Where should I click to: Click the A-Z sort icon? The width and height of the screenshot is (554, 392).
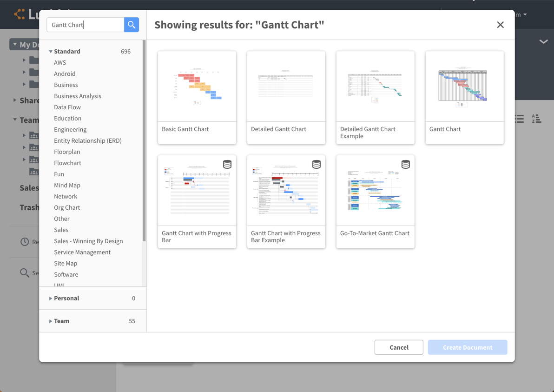pyautogui.click(x=537, y=119)
